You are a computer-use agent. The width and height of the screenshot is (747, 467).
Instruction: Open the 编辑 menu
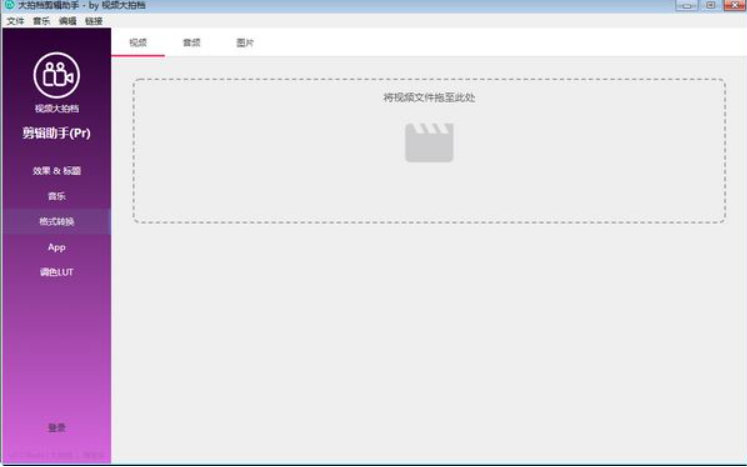pyautogui.click(x=67, y=21)
